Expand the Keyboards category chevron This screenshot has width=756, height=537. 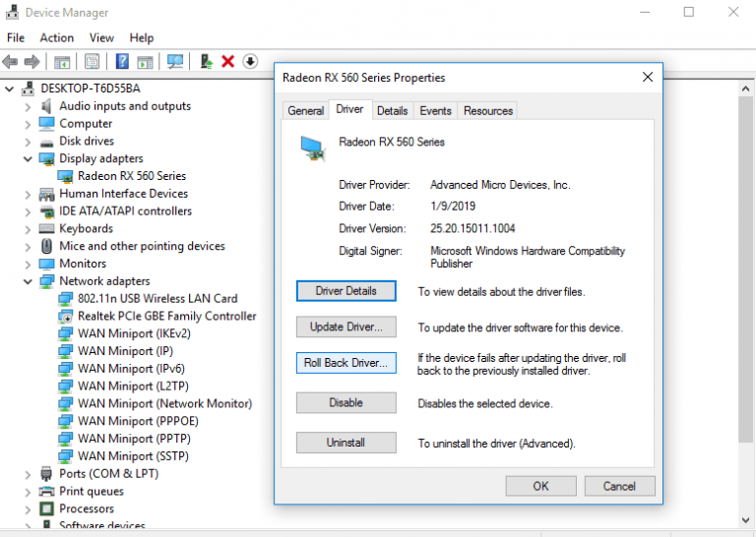tap(28, 229)
